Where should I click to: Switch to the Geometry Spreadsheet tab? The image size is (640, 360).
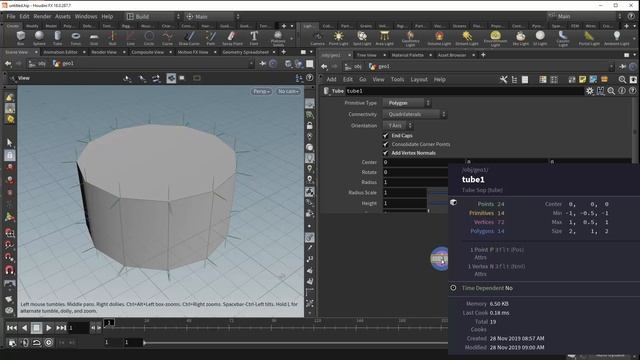coord(245,52)
